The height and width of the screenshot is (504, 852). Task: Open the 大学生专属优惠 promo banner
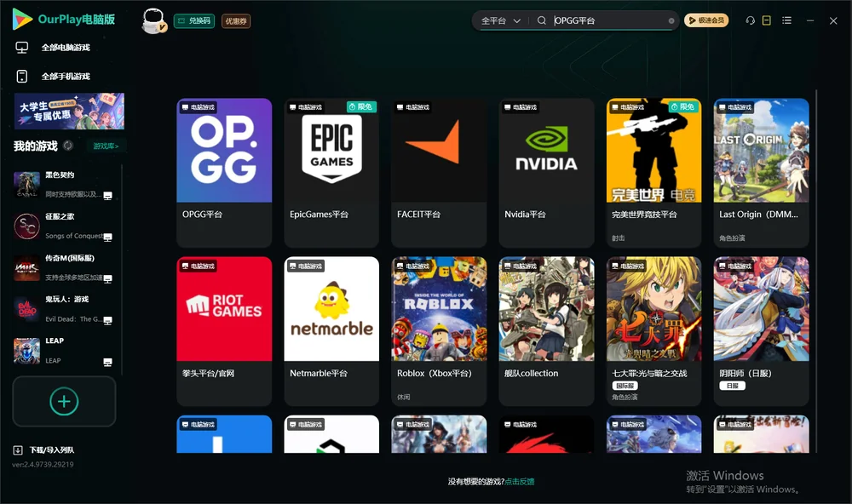tap(69, 112)
